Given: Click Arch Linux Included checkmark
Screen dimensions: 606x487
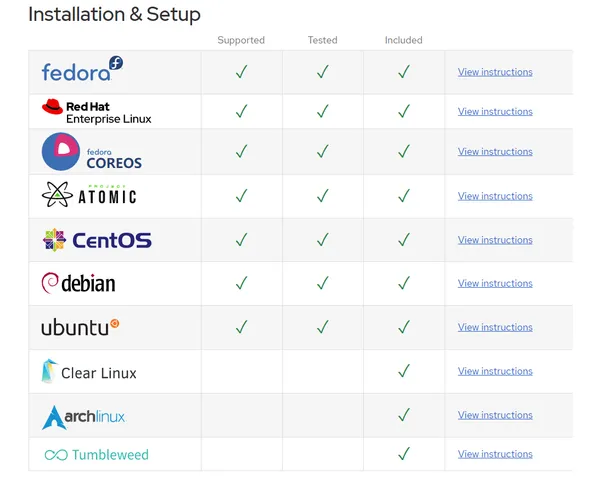Looking at the screenshot, I should point(404,415).
